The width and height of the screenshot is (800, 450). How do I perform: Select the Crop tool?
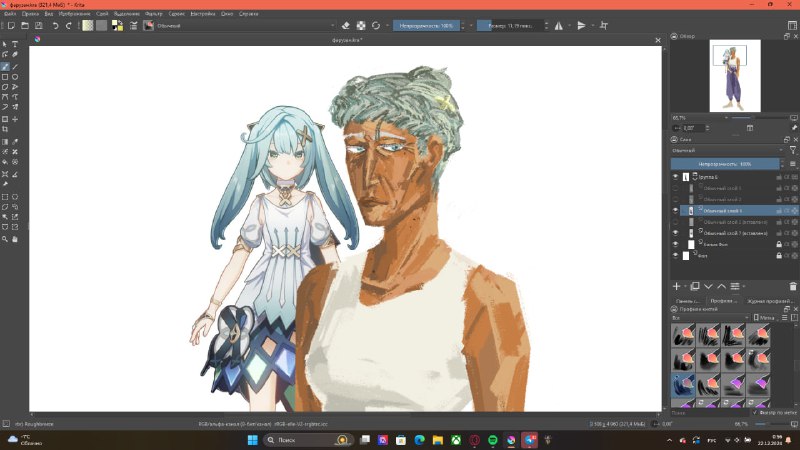(x=5, y=129)
